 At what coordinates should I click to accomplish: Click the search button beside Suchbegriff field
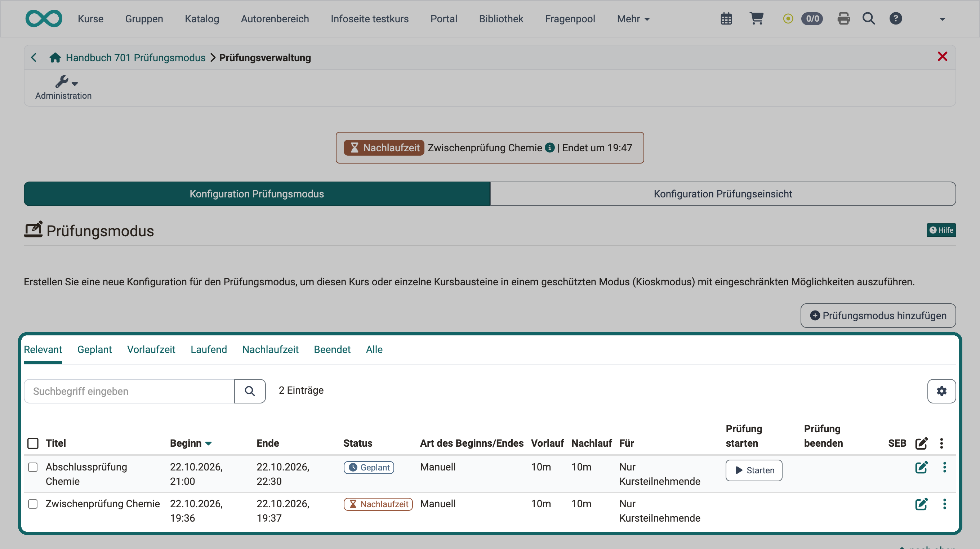point(250,391)
